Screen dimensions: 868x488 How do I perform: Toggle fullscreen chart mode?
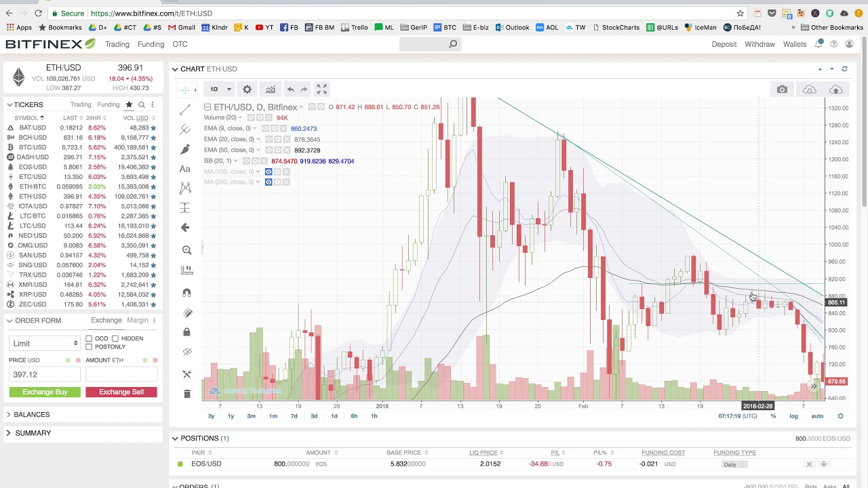tap(322, 89)
